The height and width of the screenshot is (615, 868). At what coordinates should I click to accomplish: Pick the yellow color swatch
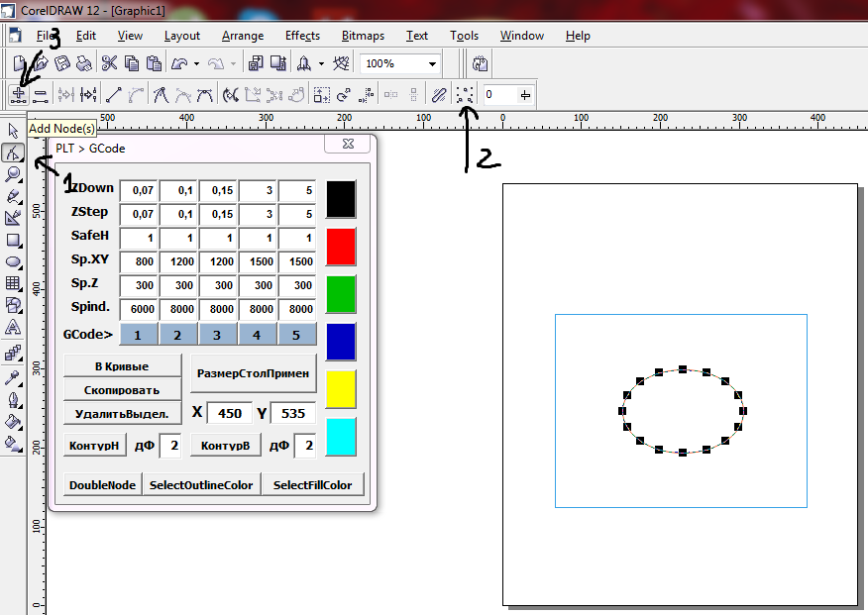pos(341,389)
